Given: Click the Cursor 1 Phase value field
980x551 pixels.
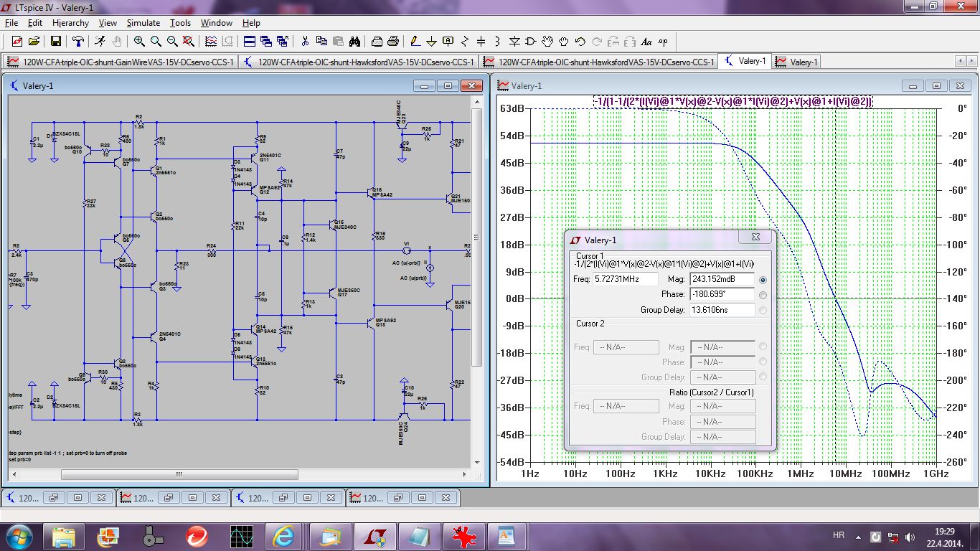Looking at the screenshot, I should 722,294.
